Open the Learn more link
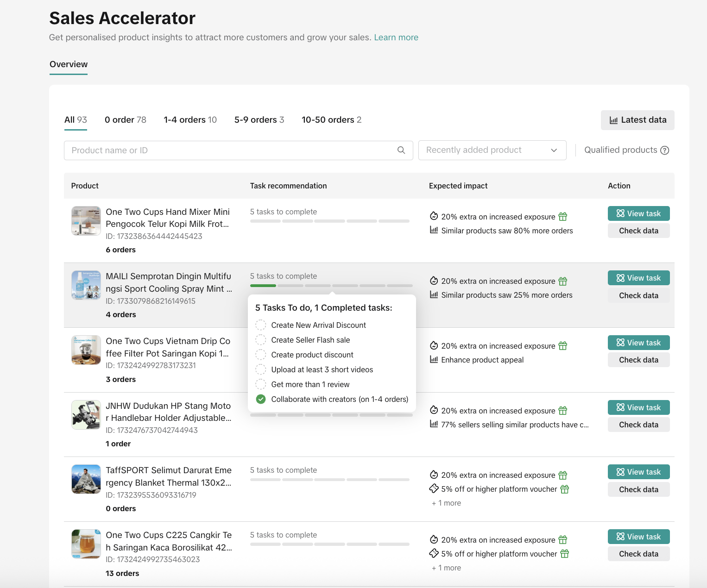Image resolution: width=707 pixels, height=588 pixels. pos(396,38)
